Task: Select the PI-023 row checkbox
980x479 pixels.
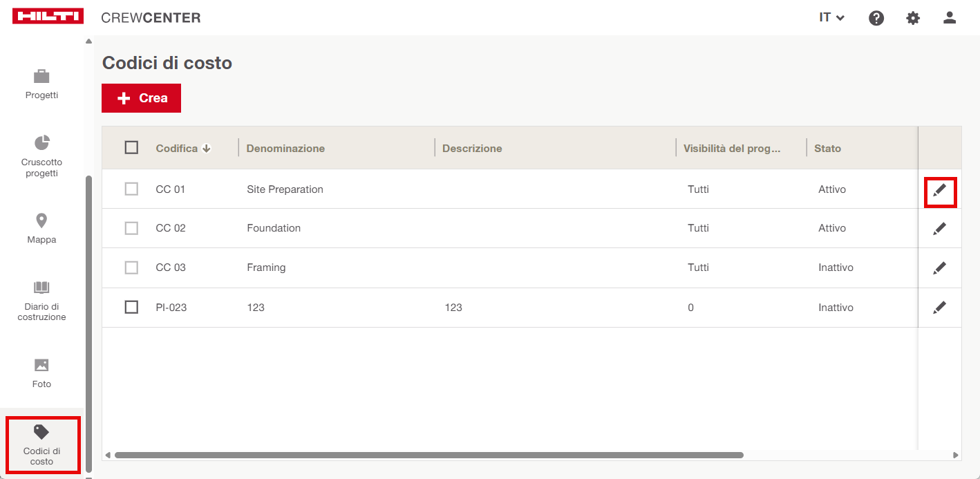Action: pyautogui.click(x=131, y=308)
